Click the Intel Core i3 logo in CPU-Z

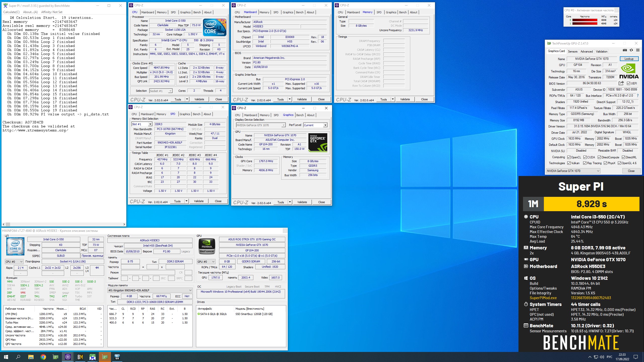[x=215, y=27]
